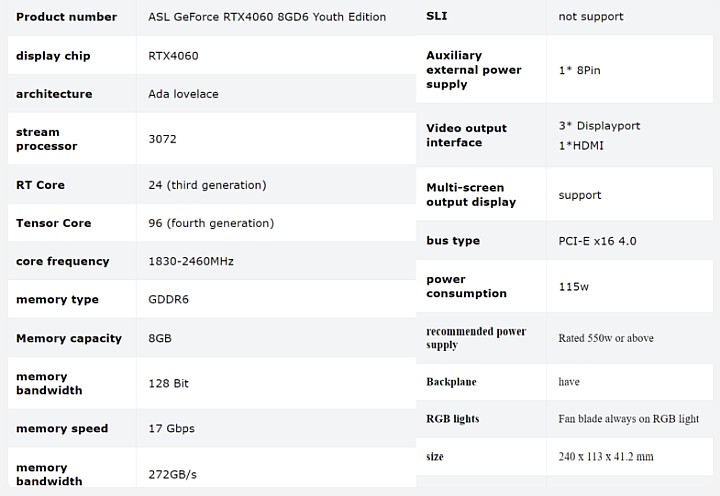Select the "128 Bit" value cell
The width and height of the screenshot is (720, 496).
(168, 383)
